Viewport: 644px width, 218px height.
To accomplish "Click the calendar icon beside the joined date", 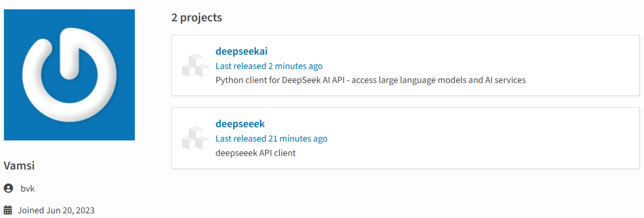I will click(x=8, y=210).
